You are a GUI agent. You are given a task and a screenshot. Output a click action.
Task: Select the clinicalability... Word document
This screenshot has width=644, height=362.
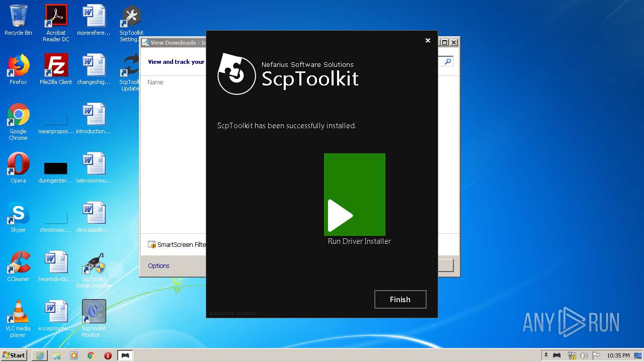pyautogui.click(x=94, y=217)
